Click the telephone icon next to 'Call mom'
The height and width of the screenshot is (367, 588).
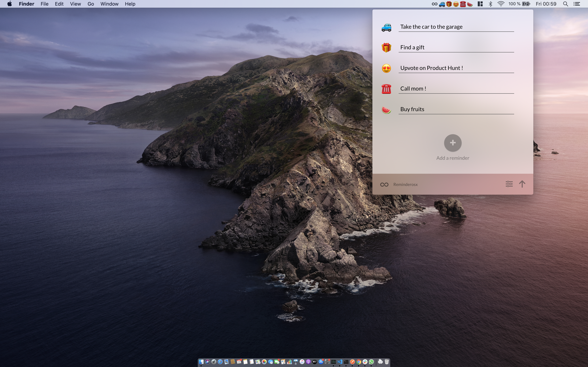[387, 89]
